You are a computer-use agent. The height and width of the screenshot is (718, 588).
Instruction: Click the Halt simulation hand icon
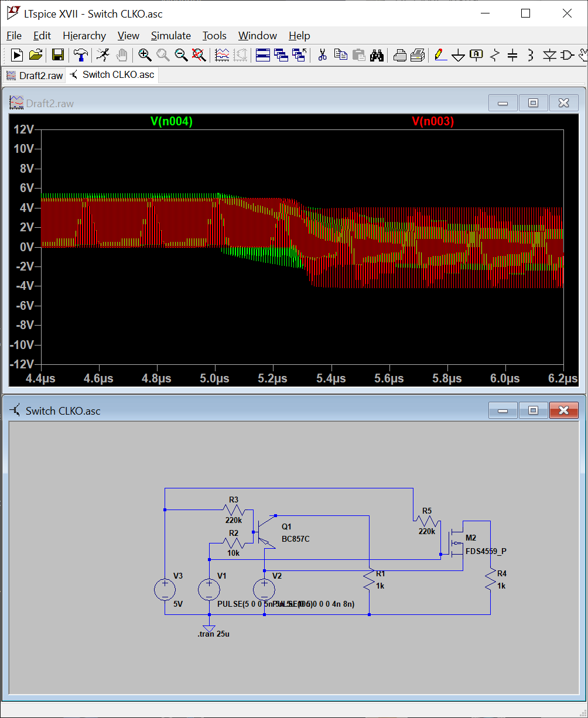click(x=121, y=55)
